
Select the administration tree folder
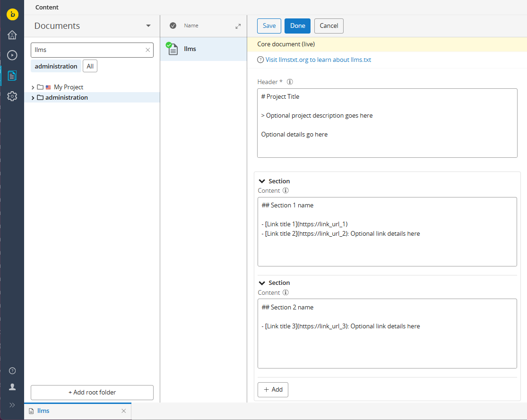tap(66, 98)
